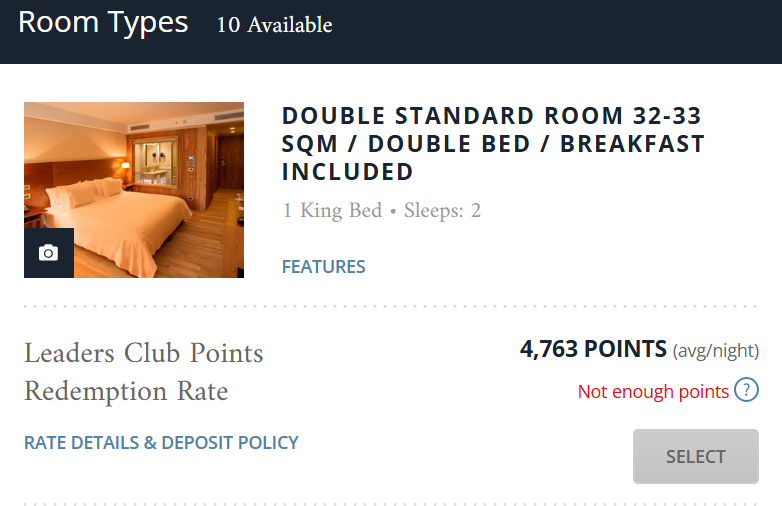Image resolution: width=782 pixels, height=506 pixels.
Task: Click the Double Standard Room title
Action: 493,144
